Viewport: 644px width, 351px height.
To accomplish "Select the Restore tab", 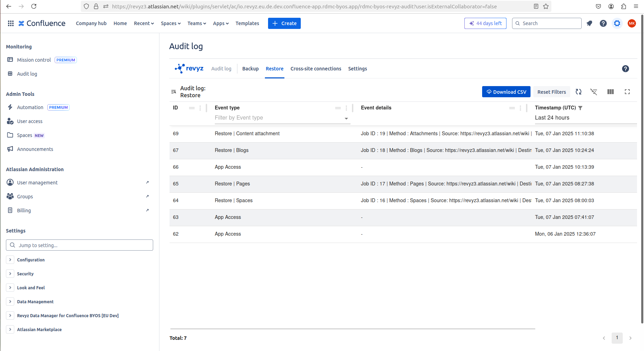I will pyautogui.click(x=275, y=69).
